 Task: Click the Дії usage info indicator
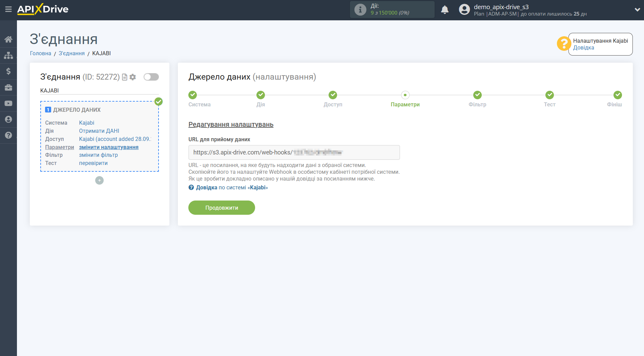392,9
